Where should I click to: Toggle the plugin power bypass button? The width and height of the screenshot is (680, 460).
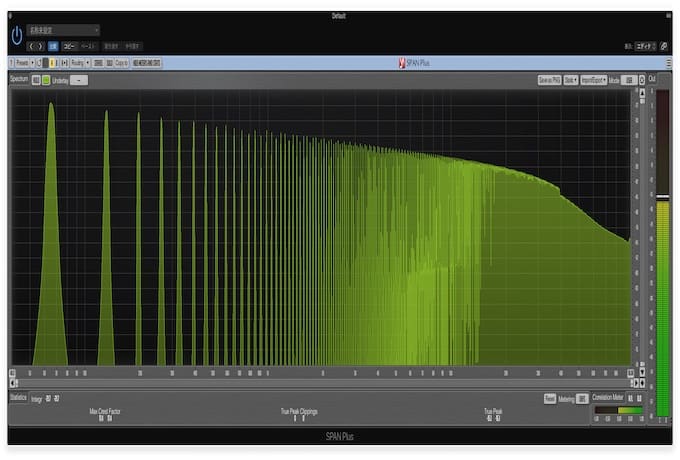click(16, 36)
